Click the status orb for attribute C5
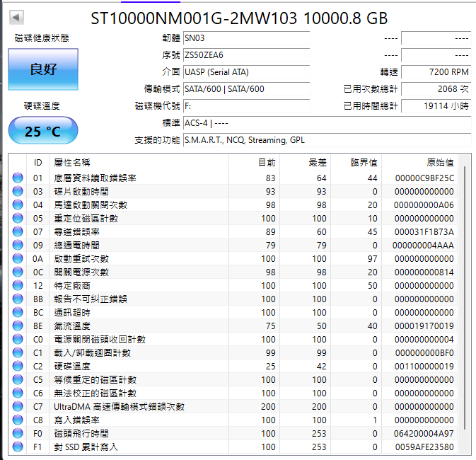The width and height of the screenshot is (476, 460). tap(18, 379)
